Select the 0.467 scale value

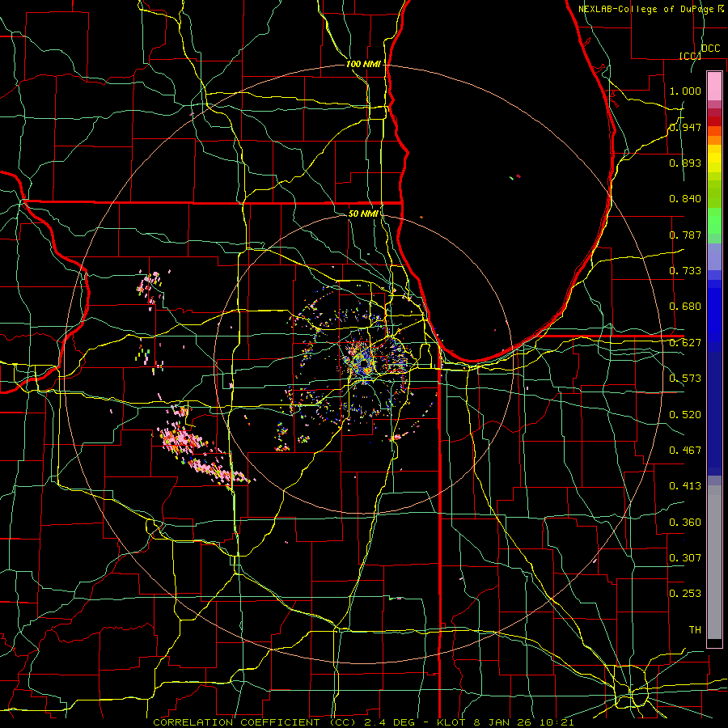click(685, 451)
